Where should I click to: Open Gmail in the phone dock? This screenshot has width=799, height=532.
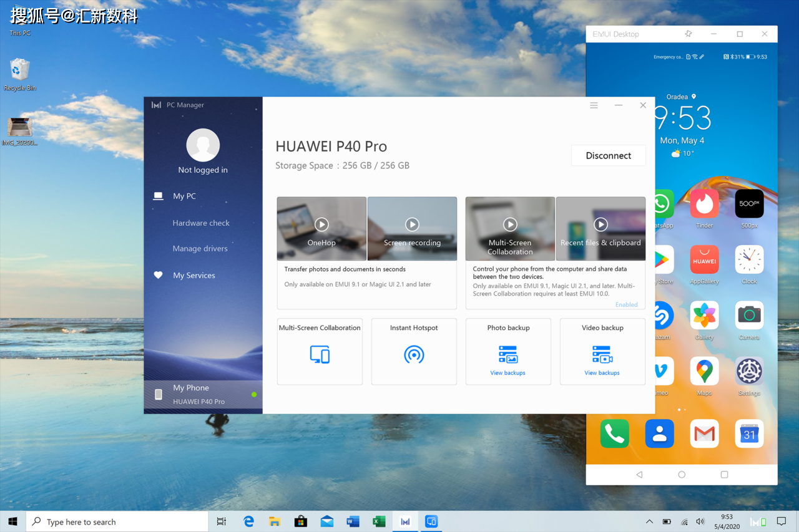point(704,433)
